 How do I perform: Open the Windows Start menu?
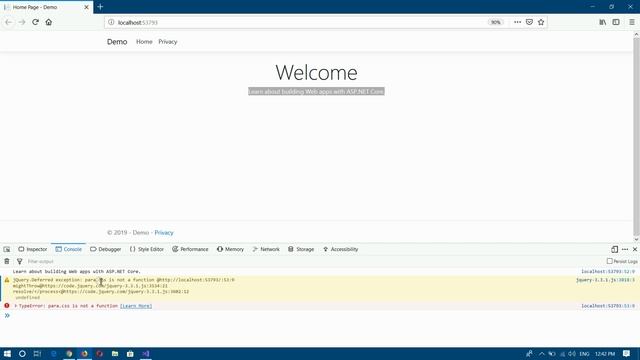(x=7, y=353)
